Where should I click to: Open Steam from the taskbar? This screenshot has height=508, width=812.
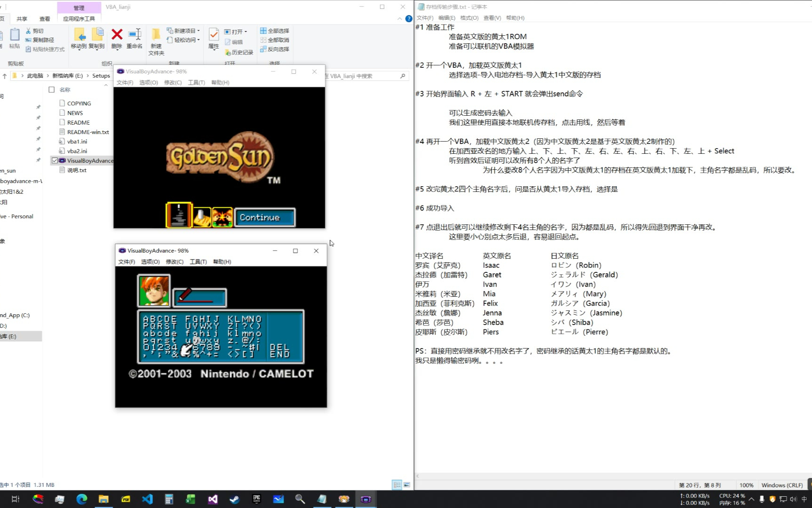point(234,499)
